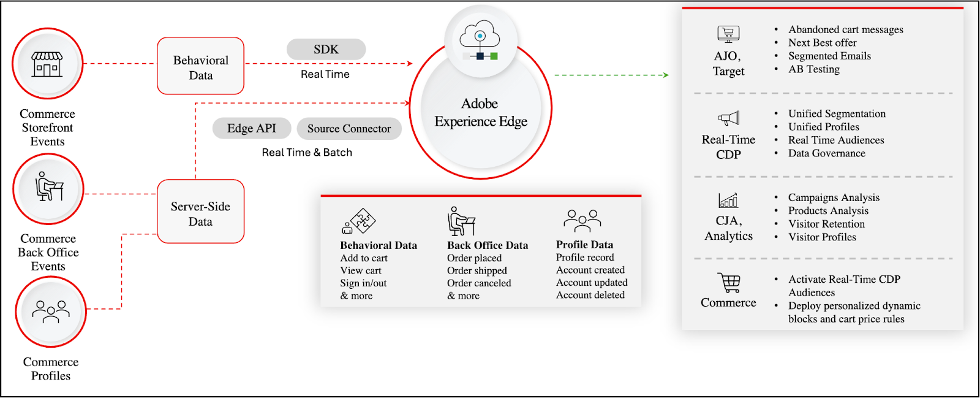Click 'Account updated' text
Viewport: 980px width, 398px height.
[x=592, y=283]
